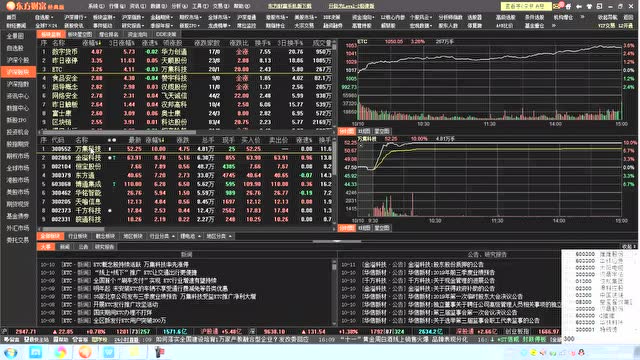Select 行业板块 tab below stock list

point(78,236)
